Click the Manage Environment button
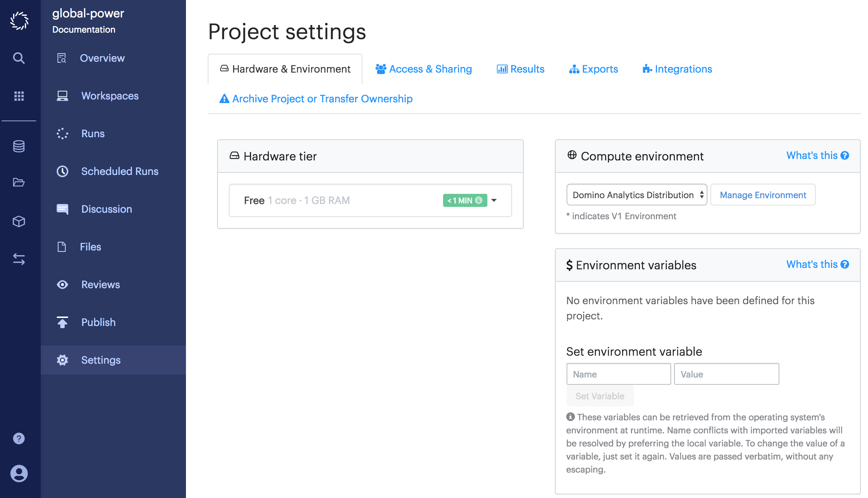Viewport: 868px width, 498px height. [763, 195]
